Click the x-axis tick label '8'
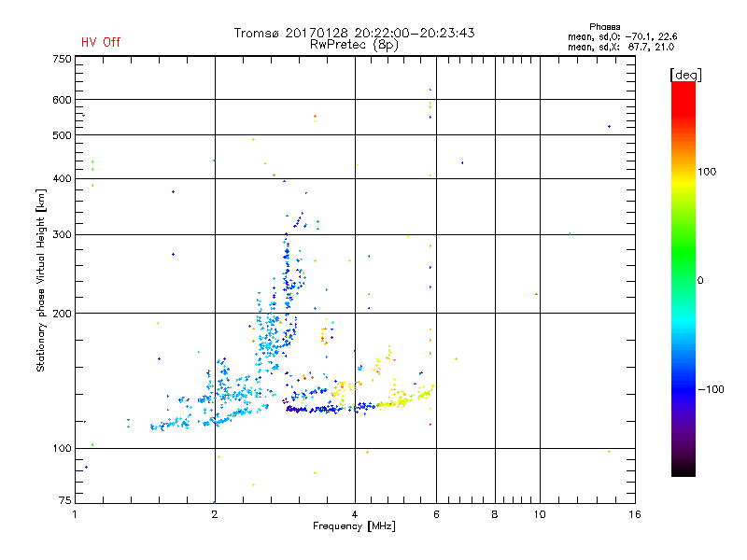 (x=495, y=514)
